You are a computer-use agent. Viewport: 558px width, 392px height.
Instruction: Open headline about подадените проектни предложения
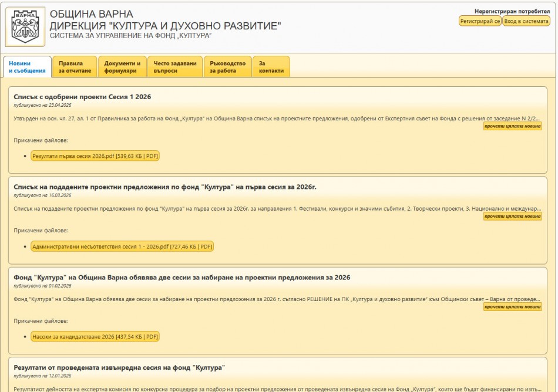164,187
